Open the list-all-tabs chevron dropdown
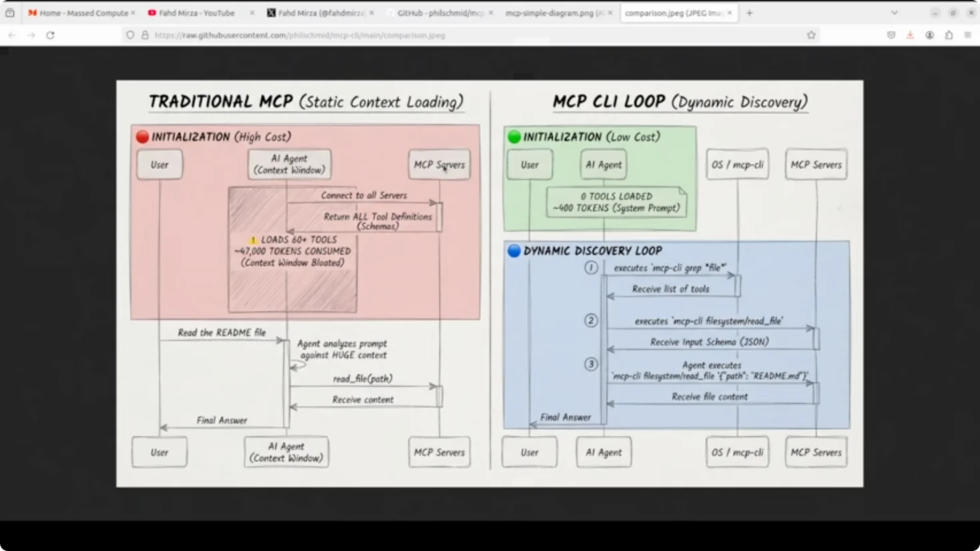980x551 pixels. coord(895,12)
